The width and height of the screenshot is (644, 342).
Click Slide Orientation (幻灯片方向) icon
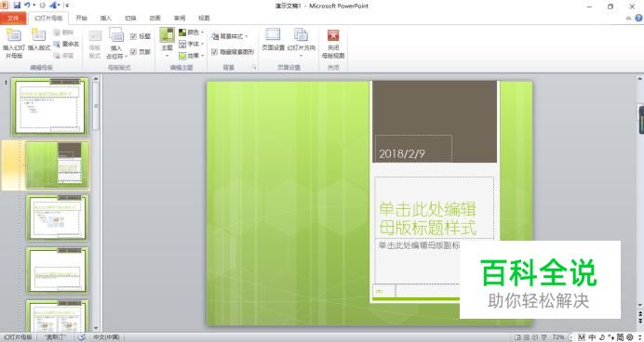tap(301, 34)
